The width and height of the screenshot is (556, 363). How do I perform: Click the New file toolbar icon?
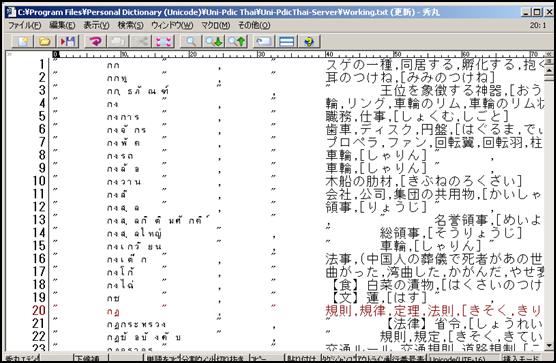pyautogui.click(x=23, y=41)
